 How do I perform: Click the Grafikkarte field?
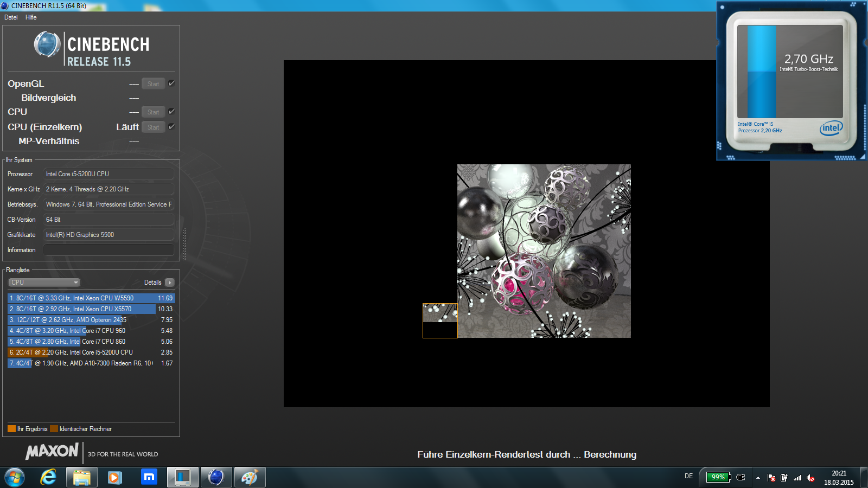[x=108, y=235]
